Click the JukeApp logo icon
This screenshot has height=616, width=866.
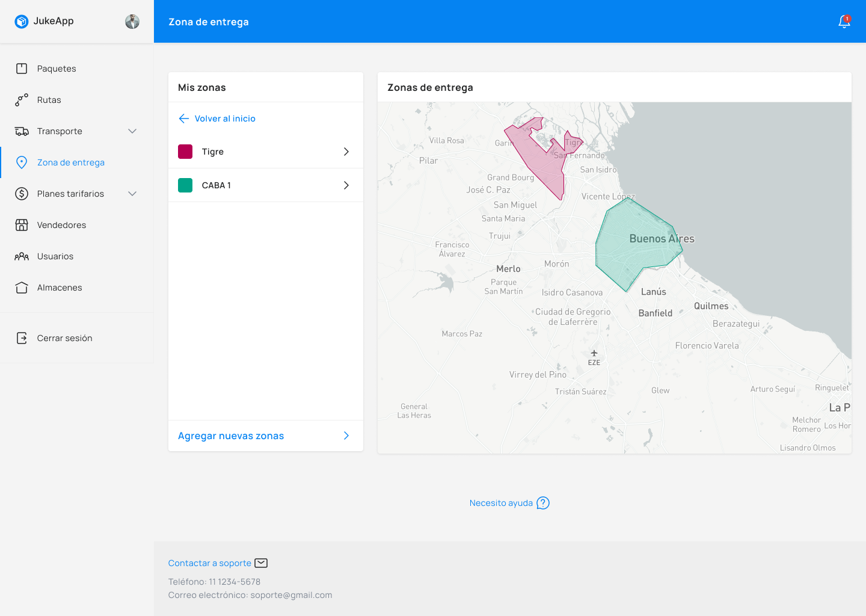[22, 22]
